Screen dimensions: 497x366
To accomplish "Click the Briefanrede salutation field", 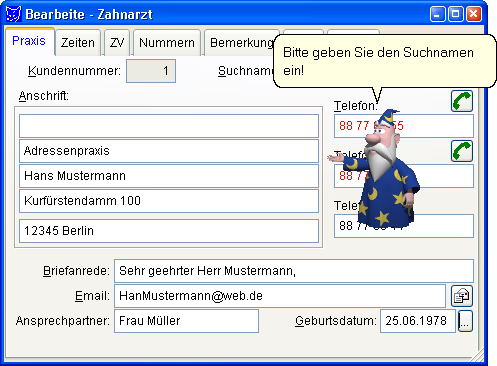I will (x=294, y=271).
